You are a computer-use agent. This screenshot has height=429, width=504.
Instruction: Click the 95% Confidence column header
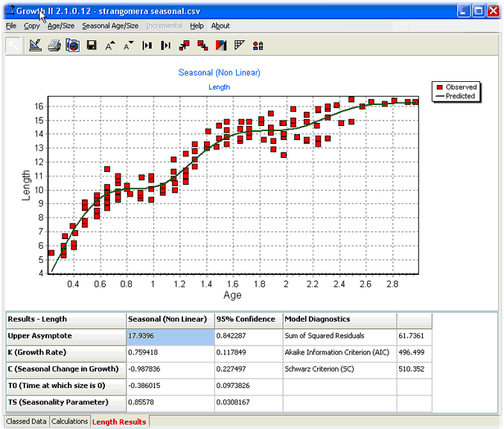[x=249, y=320]
